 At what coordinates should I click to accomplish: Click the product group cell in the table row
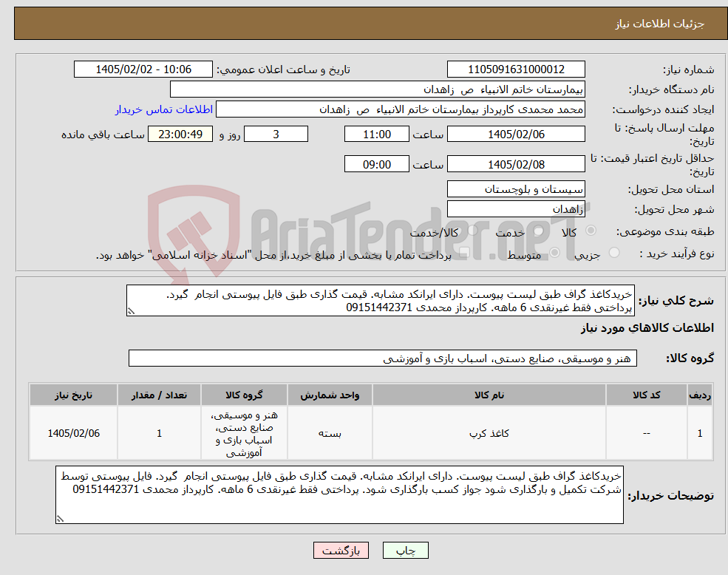244,433
